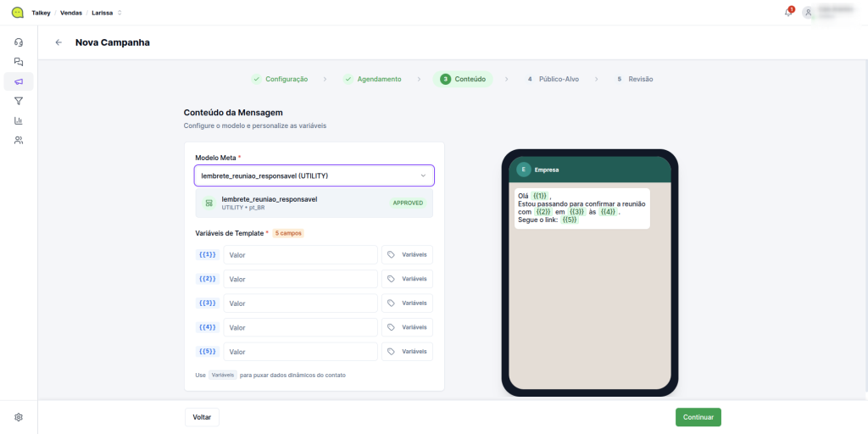Select the megaphone campaigns icon in sidebar

[x=19, y=81]
